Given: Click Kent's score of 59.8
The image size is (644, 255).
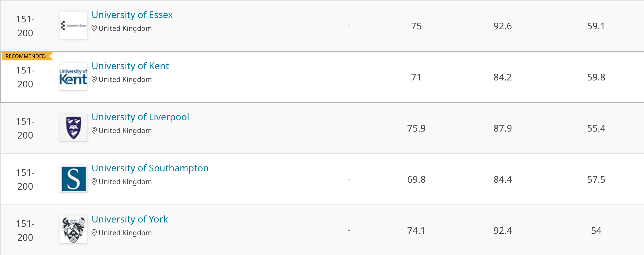Looking at the screenshot, I should coord(596,77).
